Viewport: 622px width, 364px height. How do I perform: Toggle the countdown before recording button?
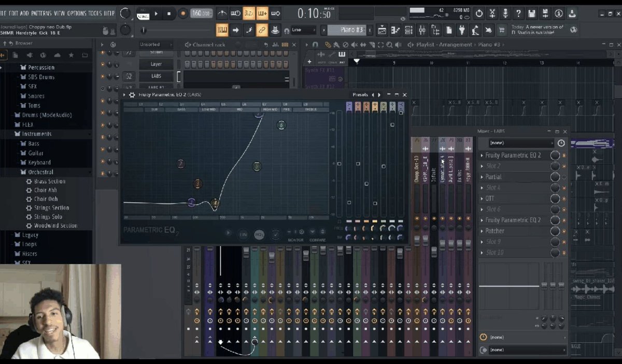pos(249,13)
